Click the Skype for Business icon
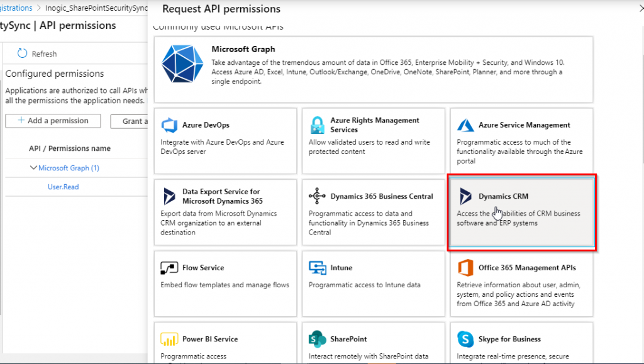Viewport: 644px width, 364px height. 467,339
